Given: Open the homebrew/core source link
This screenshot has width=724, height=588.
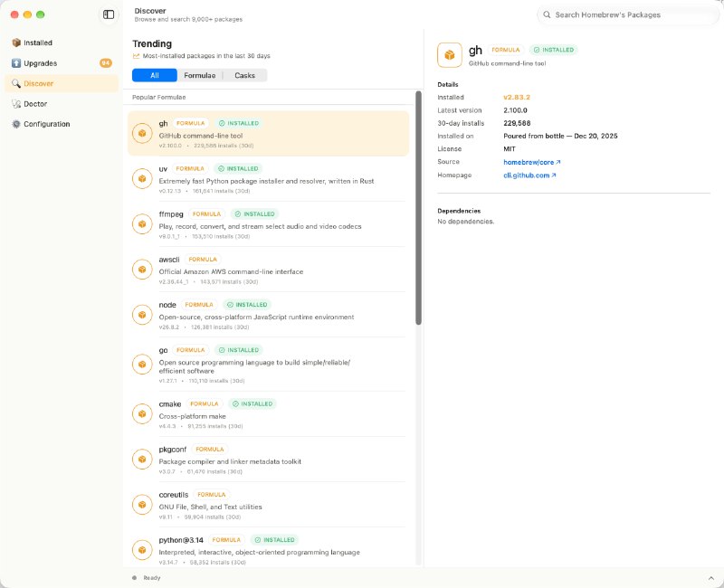Looking at the screenshot, I should tap(532, 162).
